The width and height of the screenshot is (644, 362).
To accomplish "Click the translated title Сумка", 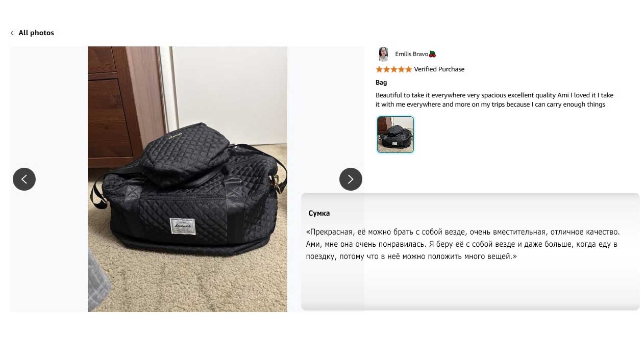I will [319, 213].
